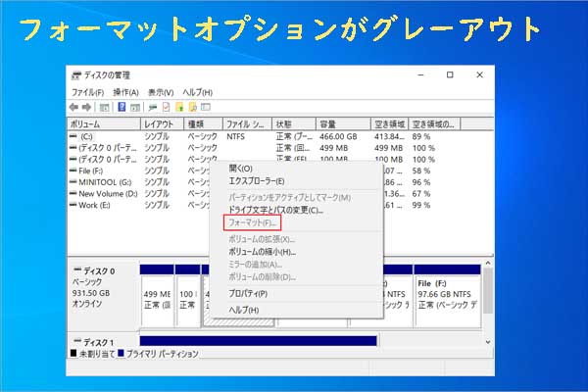Image resolution: width=588 pixels, height=392 pixels.
Task: Choose 開く(O) in the context menu
Action: pyautogui.click(x=241, y=169)
